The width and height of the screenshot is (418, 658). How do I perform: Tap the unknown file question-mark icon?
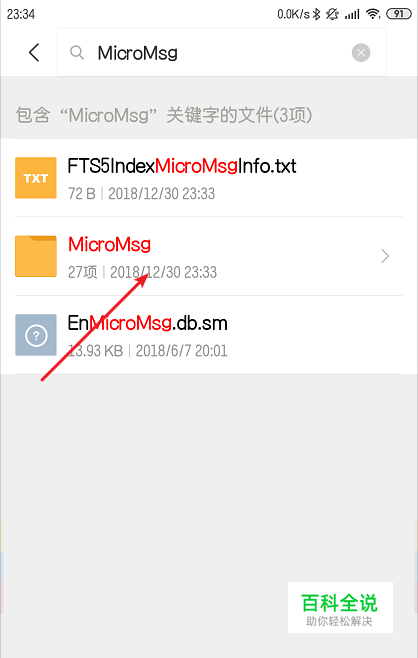[x=36, y=335]
